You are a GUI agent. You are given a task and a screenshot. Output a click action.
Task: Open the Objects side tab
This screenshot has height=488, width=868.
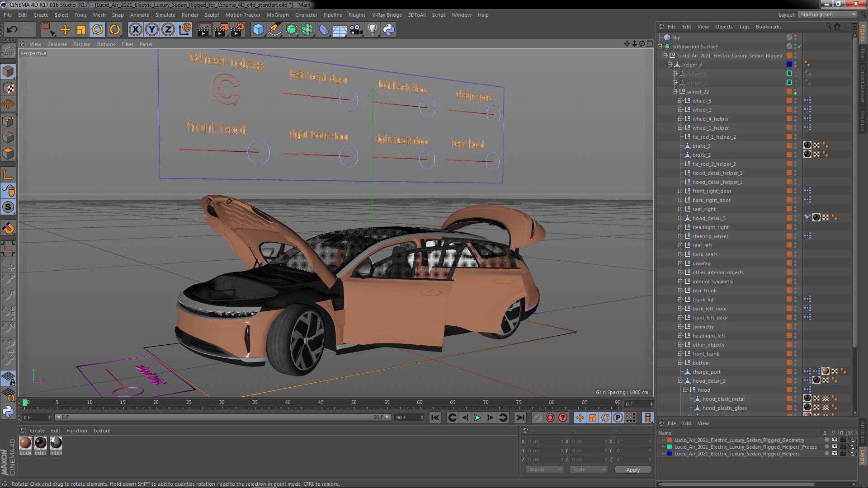(x=863, y=33)
